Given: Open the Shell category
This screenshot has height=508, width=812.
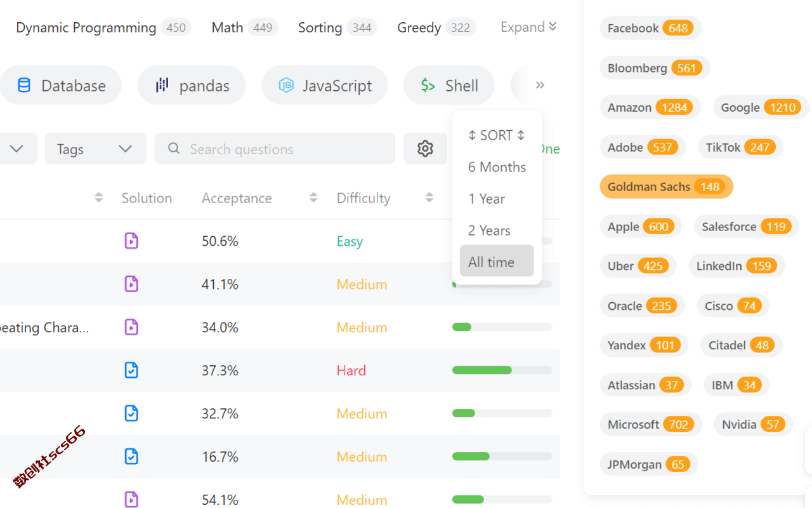Looking at the screenshot, I should tap(449, 85).
